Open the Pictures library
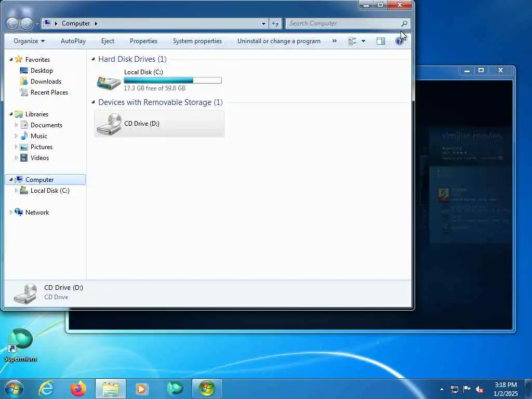The image size is (532, 399). [42, 147]
